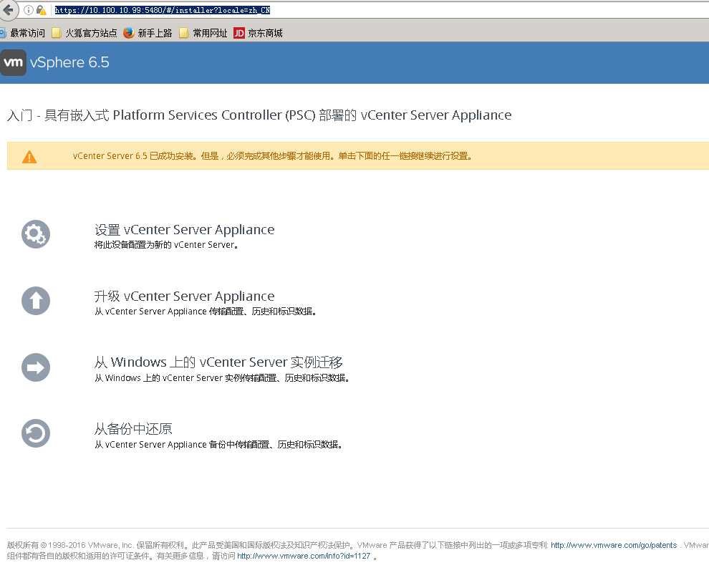Screen dimensions: 709x588
Task: Click the browser back arrow button
Action: [8, 9]
